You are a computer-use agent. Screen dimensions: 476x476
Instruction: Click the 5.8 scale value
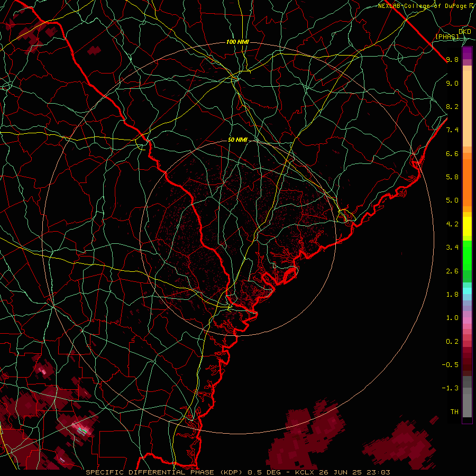tap(452, 177)
